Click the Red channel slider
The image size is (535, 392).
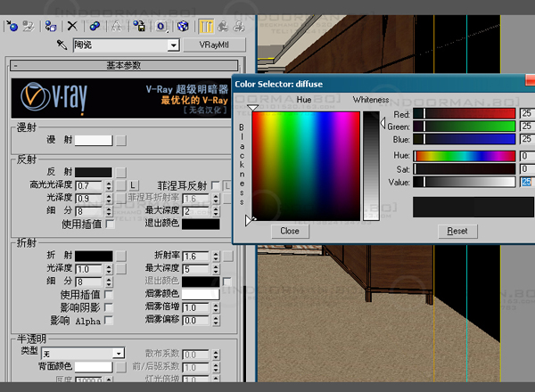[x=464, y=114]
